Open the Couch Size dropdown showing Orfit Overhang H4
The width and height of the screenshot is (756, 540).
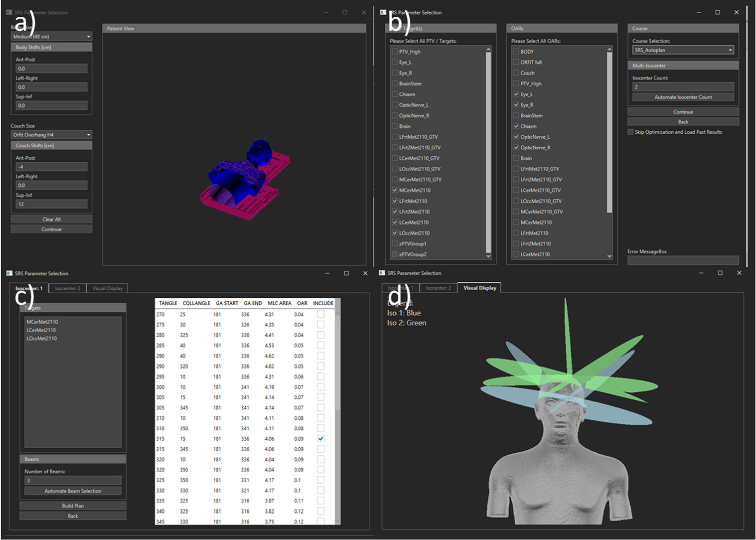[x=51, y=135]
